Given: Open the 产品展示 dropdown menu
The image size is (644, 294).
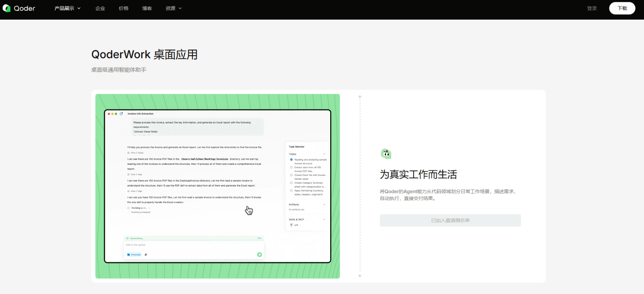Looking at the screenshot, I should point(67,8).
